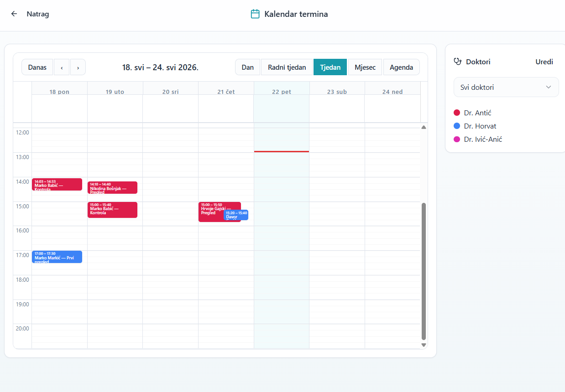The image size is (565, 392).
Task: Click the back arrow icon next to Natrag
Action: tap(14, 14)
